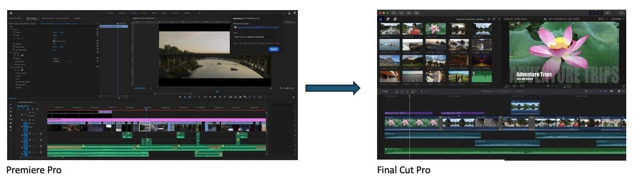Open the Final Cut Pro Libraries sidebar icon
Image resolution: width=644 pixels, height=190 pixels.
click(x=381, y=19)
